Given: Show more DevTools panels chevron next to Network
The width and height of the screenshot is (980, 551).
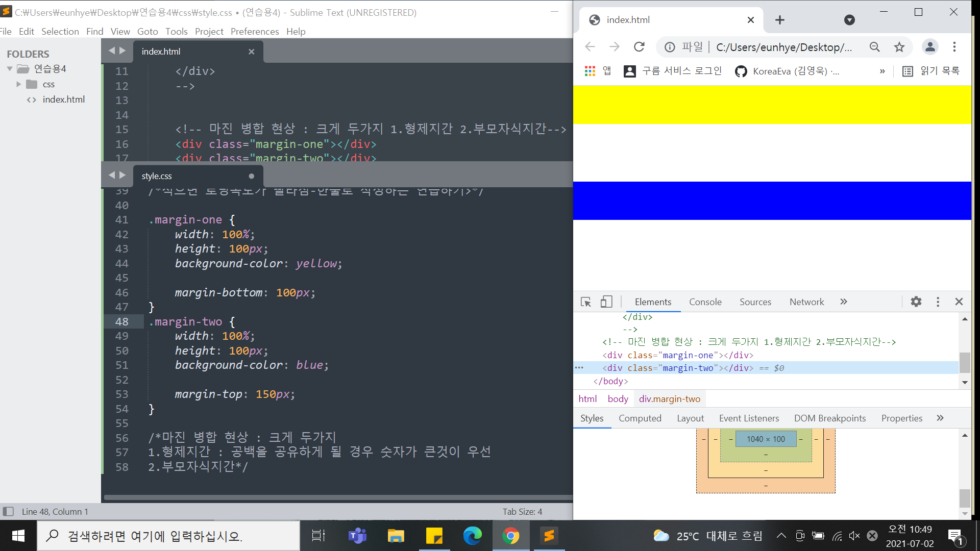Looking at the screenshot, I should 844,302.
